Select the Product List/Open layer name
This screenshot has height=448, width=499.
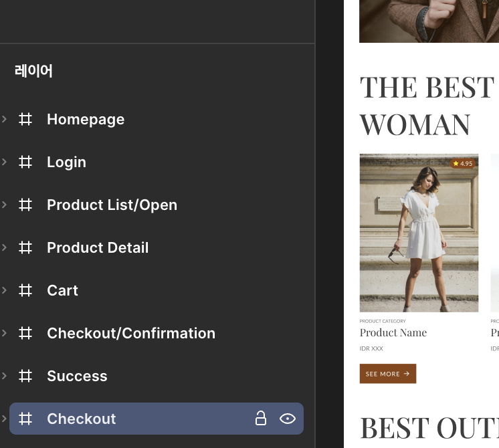coord(112,205)
